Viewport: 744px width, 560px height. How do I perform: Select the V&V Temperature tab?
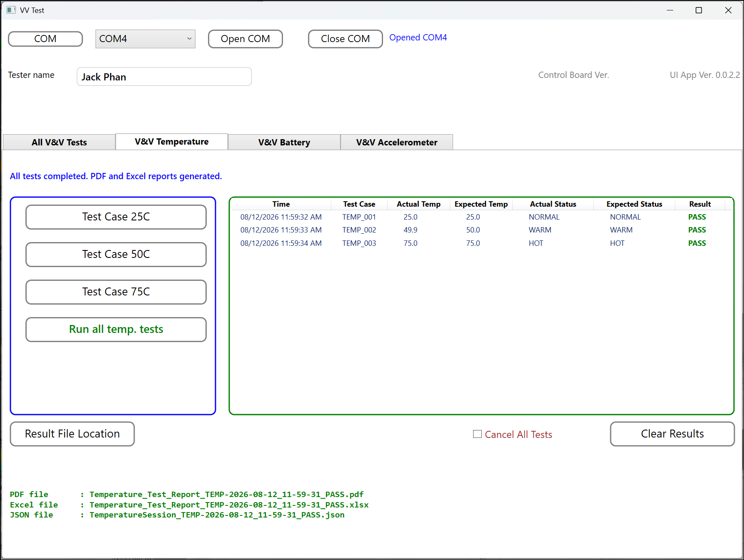coord(172,142)
